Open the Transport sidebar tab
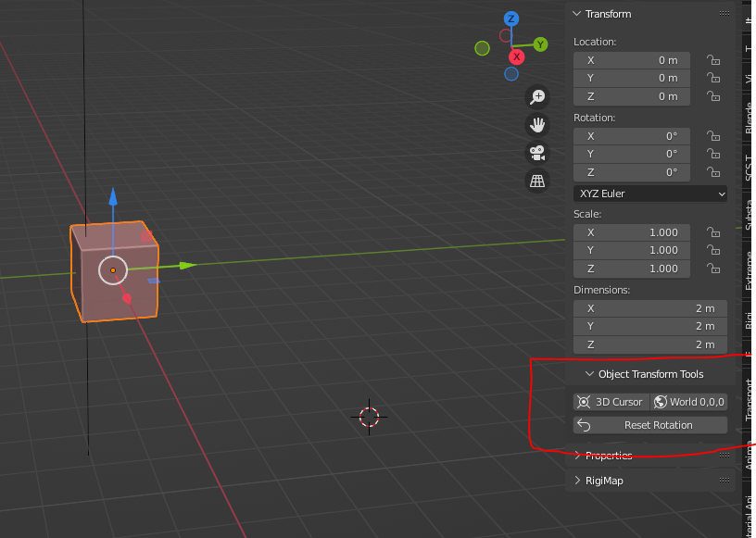 click(x=749, y=399)
